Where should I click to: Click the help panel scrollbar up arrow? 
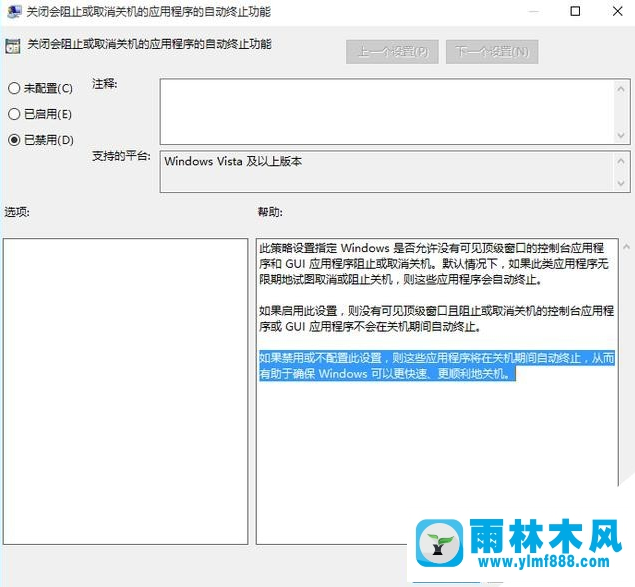626,247
